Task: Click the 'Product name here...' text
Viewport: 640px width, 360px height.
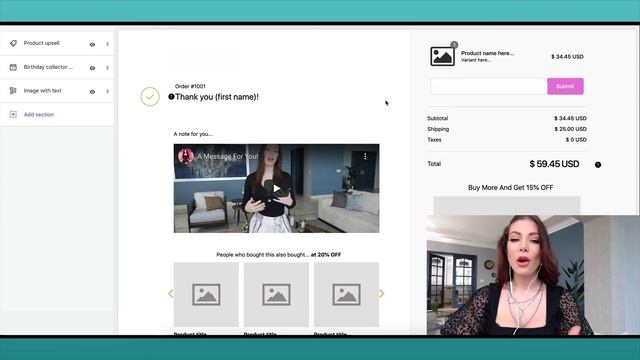Action: (x=487, y=53)
